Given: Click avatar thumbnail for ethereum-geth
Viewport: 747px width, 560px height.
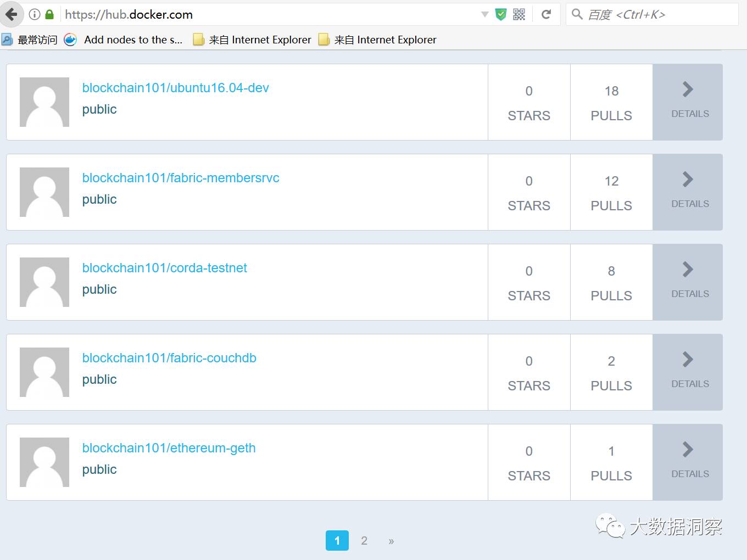Looking at the screenshot, I should (44, 462).
